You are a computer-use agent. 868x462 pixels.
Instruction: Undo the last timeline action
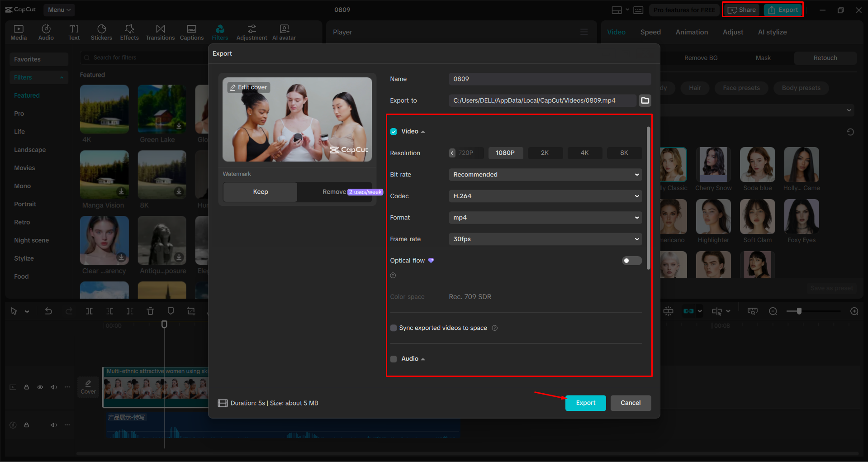[48, 311]
